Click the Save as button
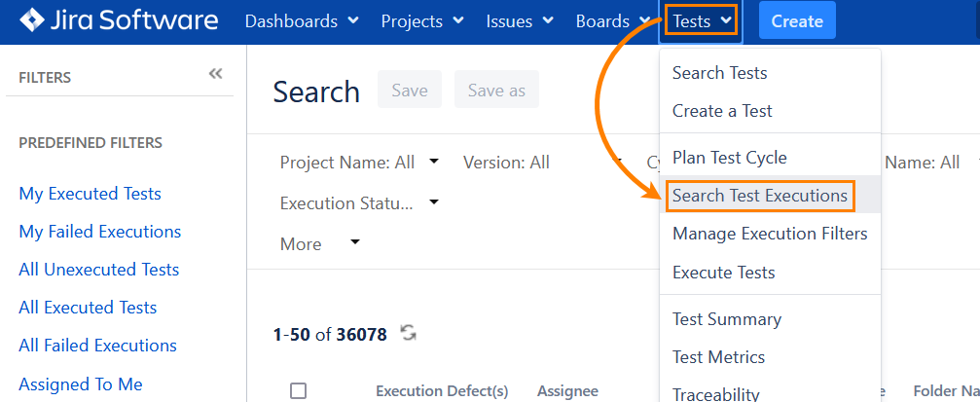 (496, 90)
